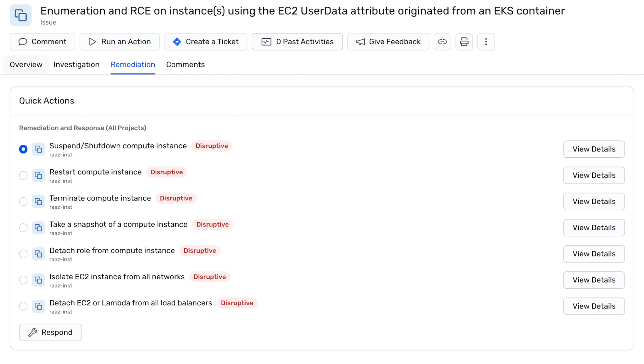Click the Run an Action button
This screenshot has width=644, height=364.
(x=120, y=42)
